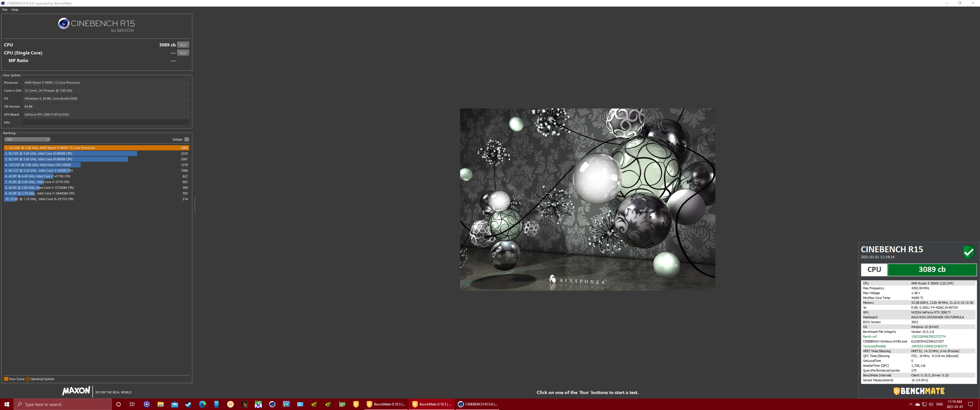This screenshot has height=410, width=980.
Task: Run the CPU (Single Core) test
Action: tap(183, 53)
